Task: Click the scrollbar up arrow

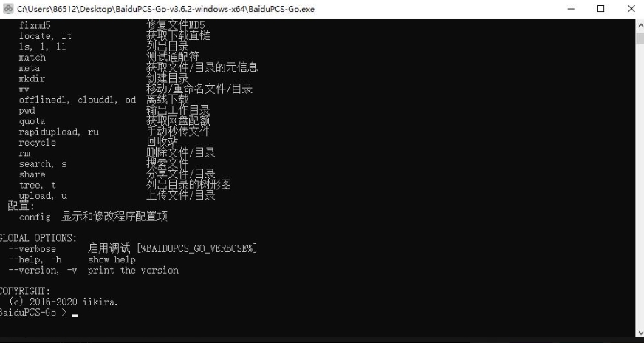Action: [x=640, y=24]
